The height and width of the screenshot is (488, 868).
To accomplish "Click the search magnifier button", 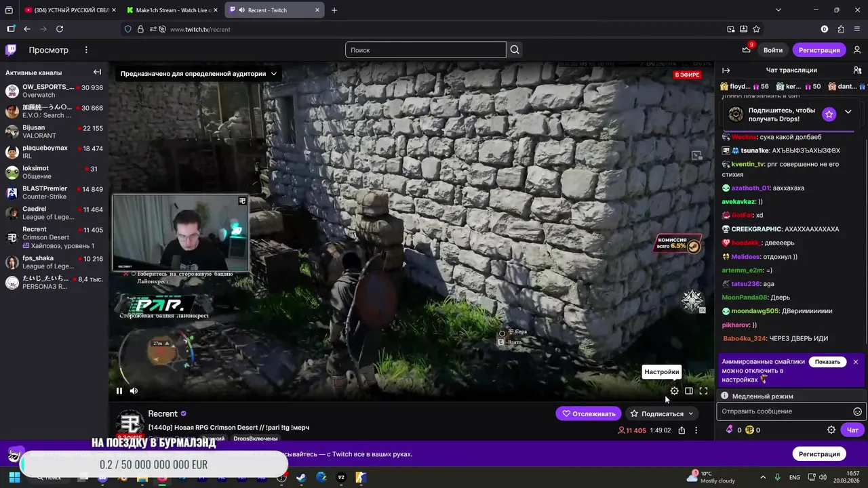I will pos(515,49).
